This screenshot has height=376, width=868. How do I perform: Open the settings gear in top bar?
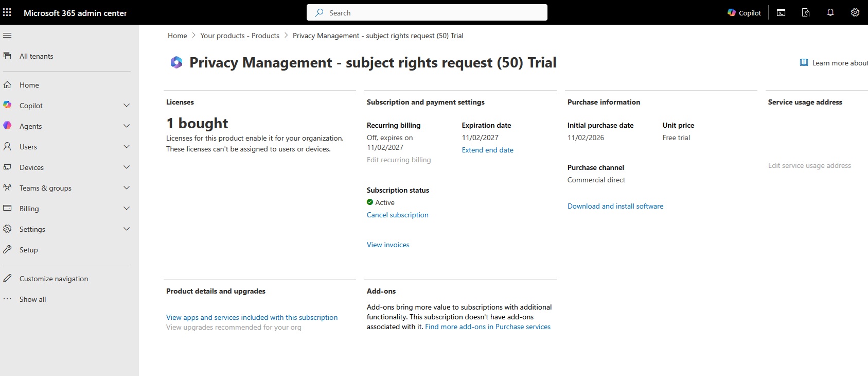855,13
